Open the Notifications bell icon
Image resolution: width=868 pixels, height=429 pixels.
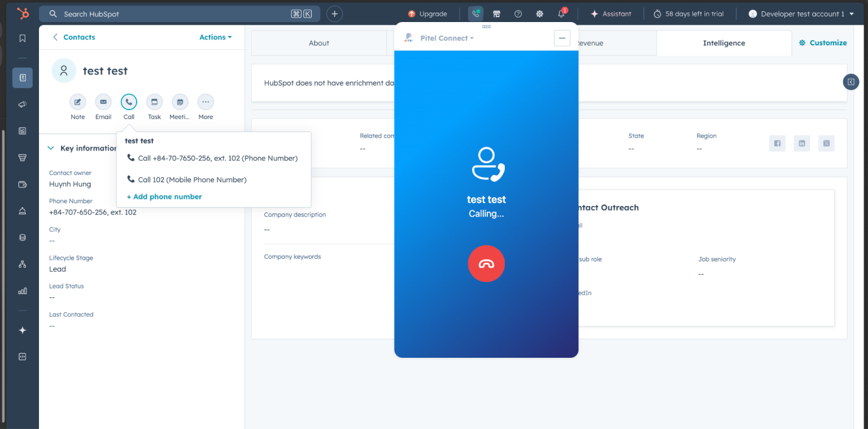(561, 14)
